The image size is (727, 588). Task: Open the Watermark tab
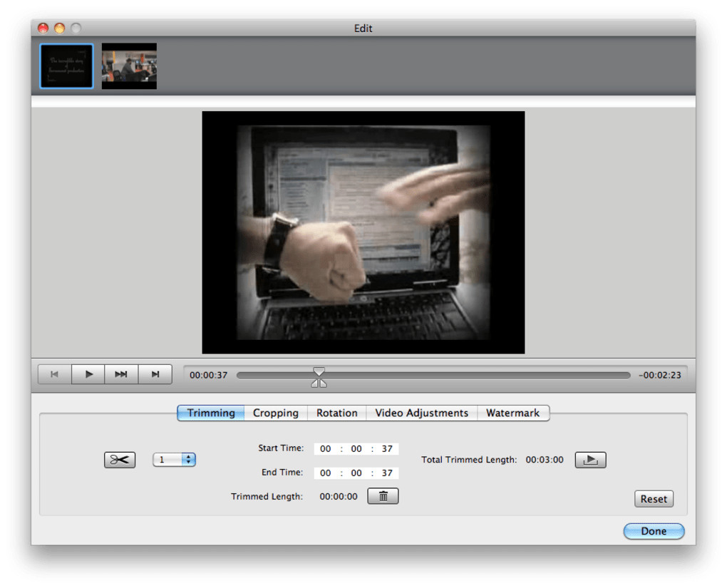tap(512, 413)
